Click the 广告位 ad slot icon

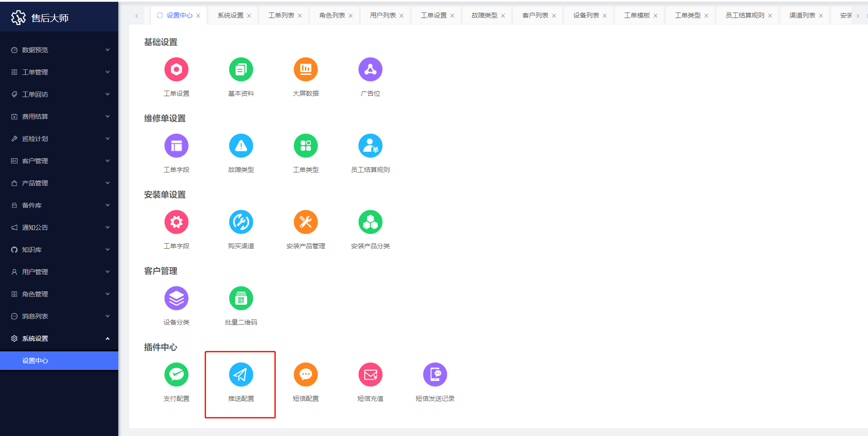(370, 69)
